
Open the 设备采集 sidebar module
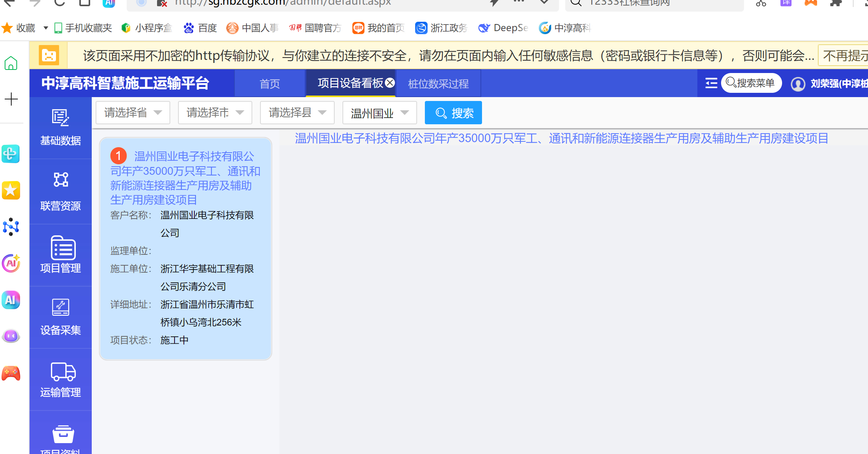61,317
